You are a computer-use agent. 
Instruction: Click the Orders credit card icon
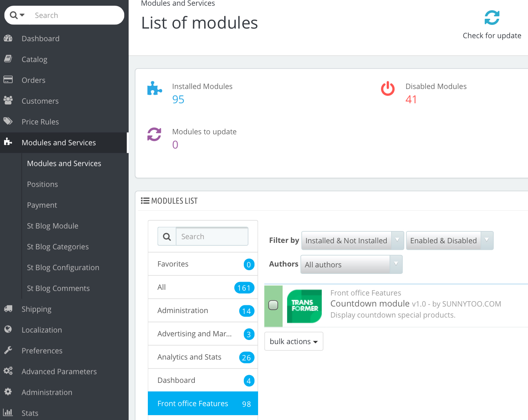(8, 80)
